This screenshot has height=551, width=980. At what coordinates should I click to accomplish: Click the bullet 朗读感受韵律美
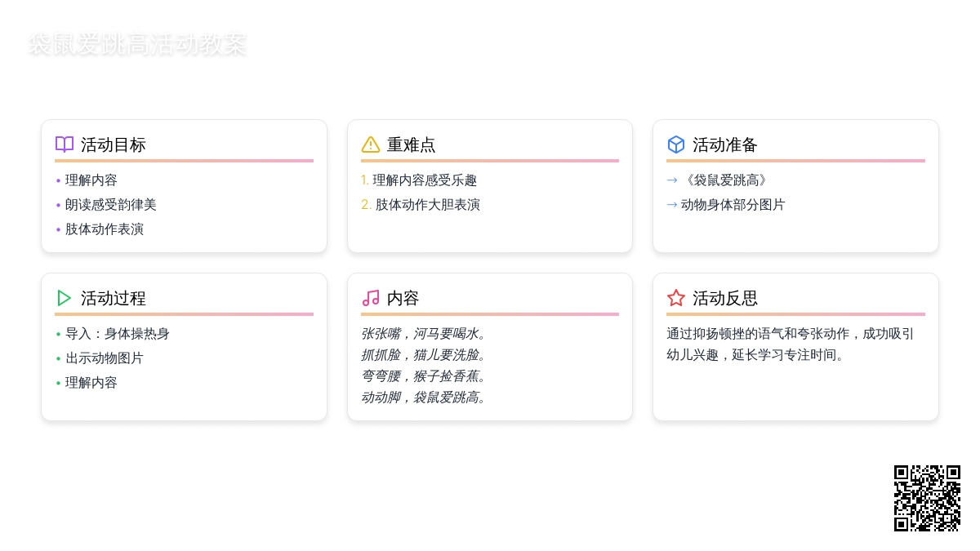click(x=111, y=205)
